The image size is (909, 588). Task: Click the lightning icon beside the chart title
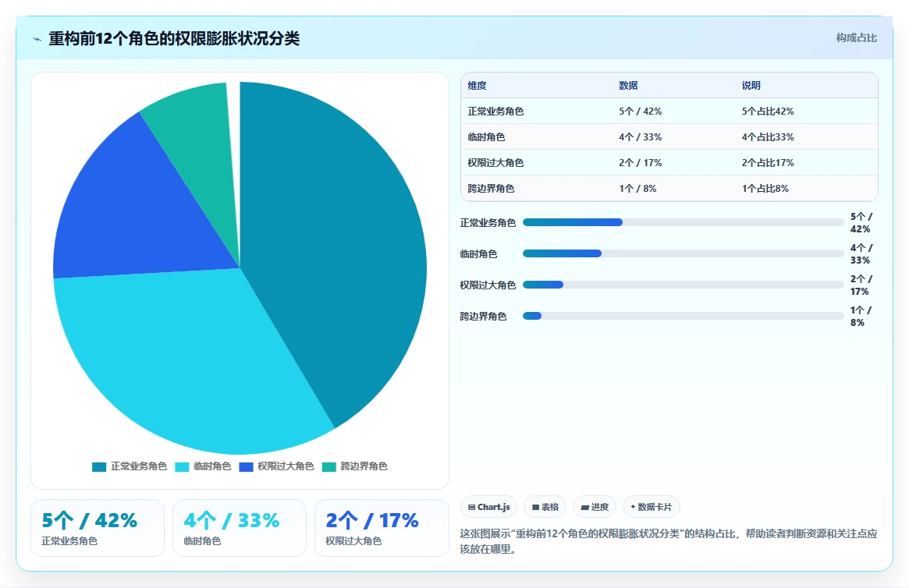(x=37, y=40)
